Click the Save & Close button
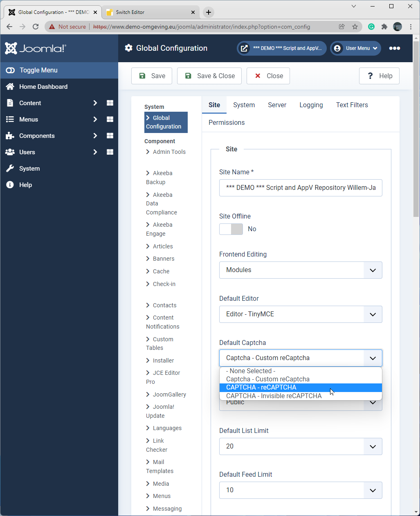 click(209, 76)
